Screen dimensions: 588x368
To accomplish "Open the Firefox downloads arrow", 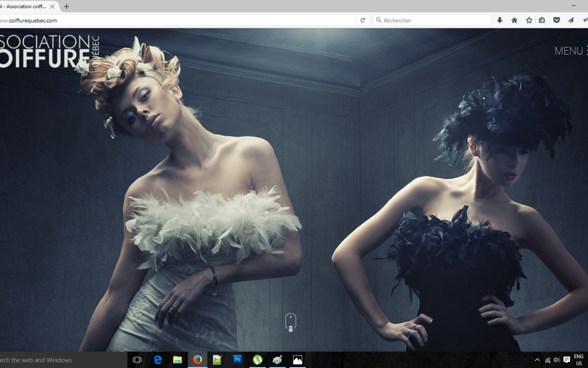I will (500, 20).
